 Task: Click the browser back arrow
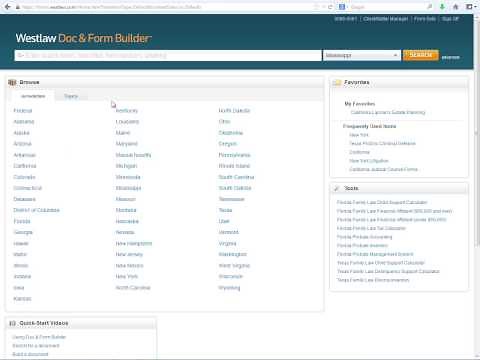(x=7, y=7)
